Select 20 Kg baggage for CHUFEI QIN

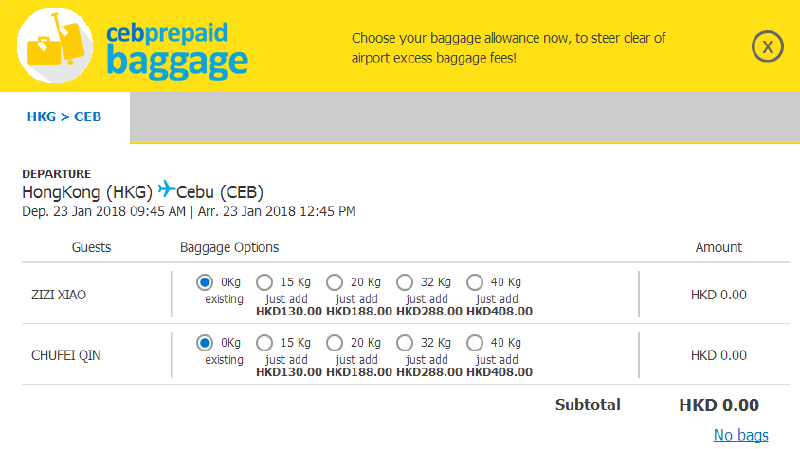[x=334, y=343]
